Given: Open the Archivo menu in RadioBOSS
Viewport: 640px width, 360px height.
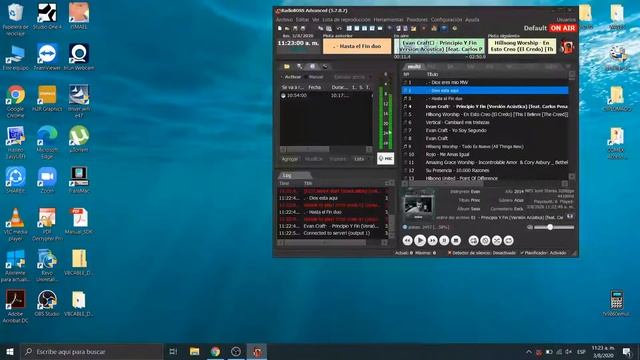Looking at the screenshot, I should pyautogui.click(x=284, y=20).
